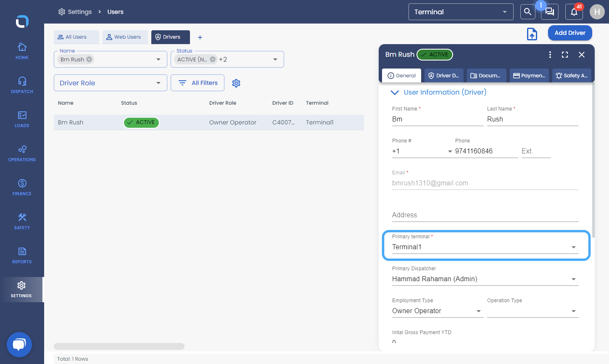The height and width of the screenshot is (364, 609).
Task: Open notifications bell with 41 badge
Action: coord(574,12)
